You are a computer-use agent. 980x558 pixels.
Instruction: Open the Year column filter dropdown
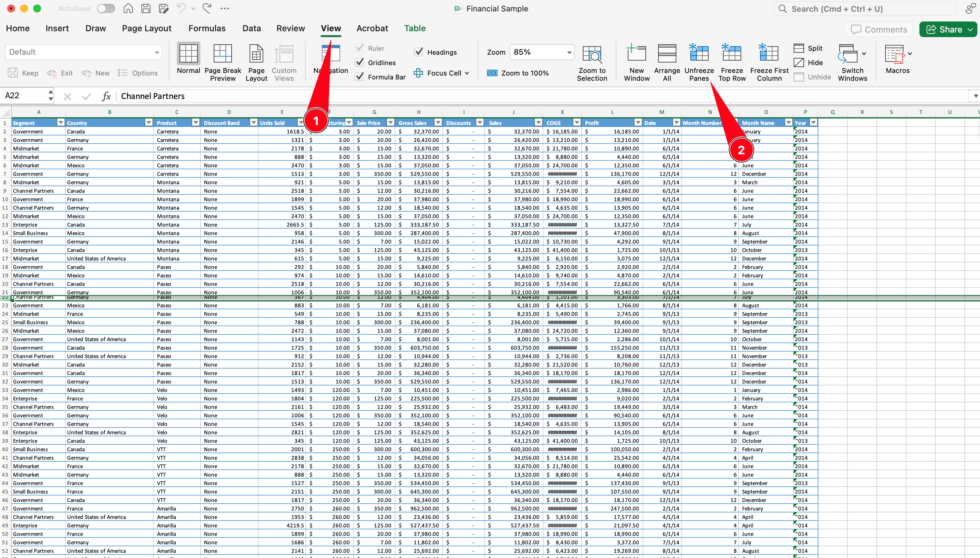[x=813, y=123]
